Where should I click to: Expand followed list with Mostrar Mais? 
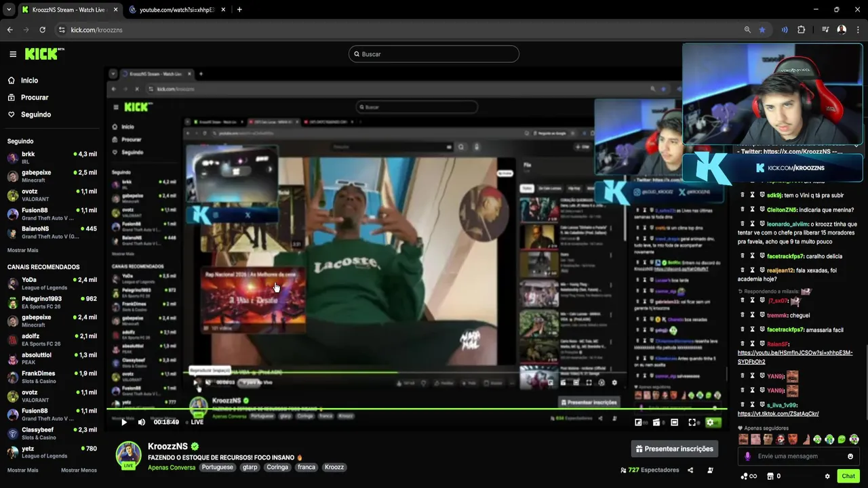tap(22, 250)
